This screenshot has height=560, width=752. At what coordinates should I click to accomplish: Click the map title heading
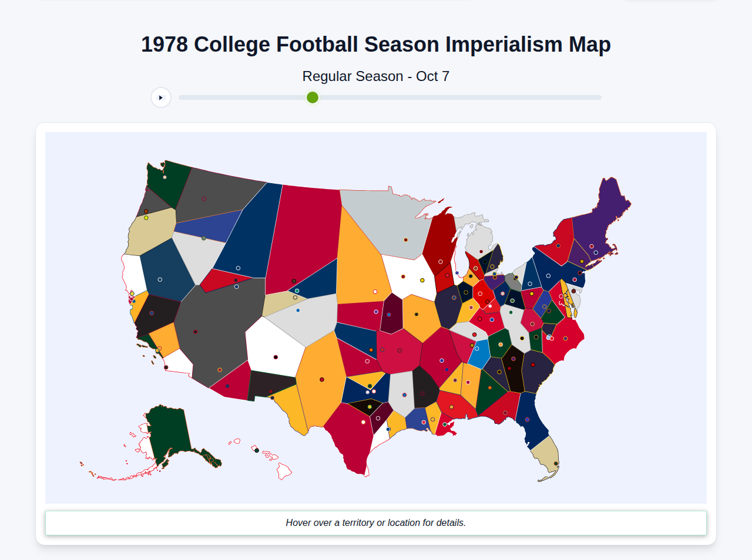click(x=376, y=44)
